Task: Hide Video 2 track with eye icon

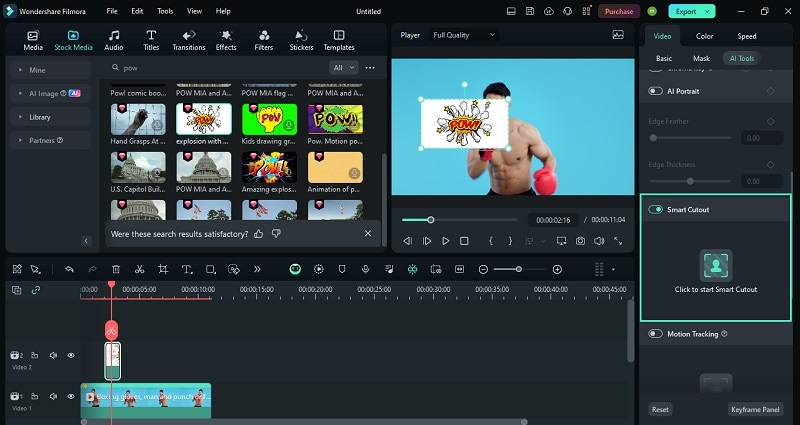Action: click(71, 355)
